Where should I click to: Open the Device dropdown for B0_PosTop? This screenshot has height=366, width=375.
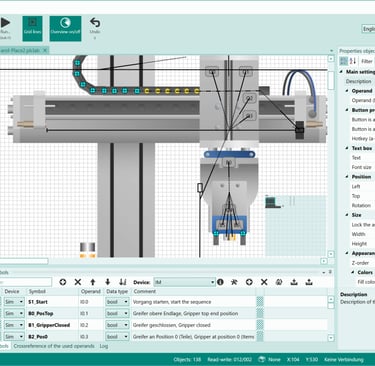21,313
